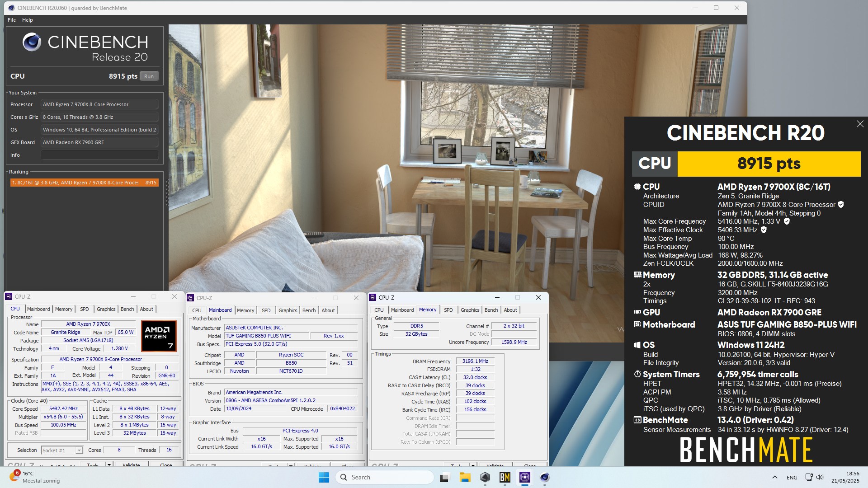The image size is (868, 488).
Task: Click the Memory module icon in BenchMate panel
Action: tap(637, 275)
